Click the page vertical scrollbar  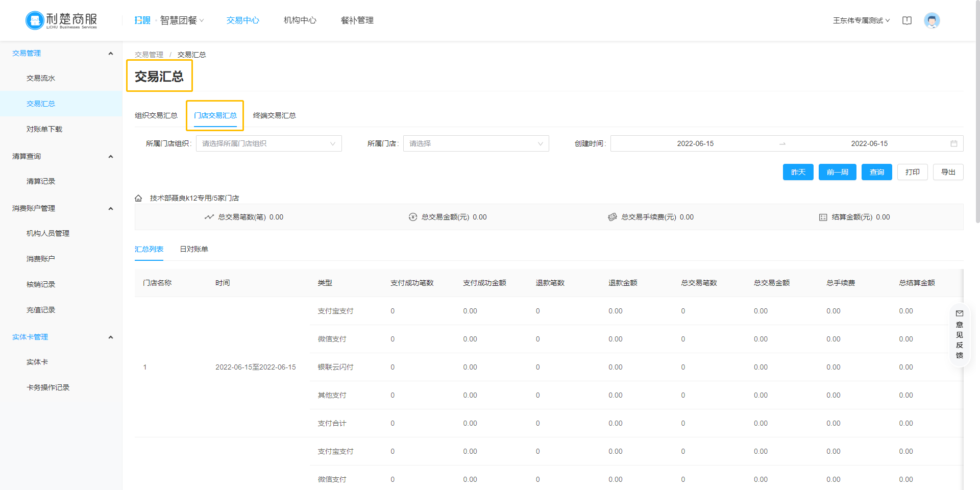[x=977, y=111]
